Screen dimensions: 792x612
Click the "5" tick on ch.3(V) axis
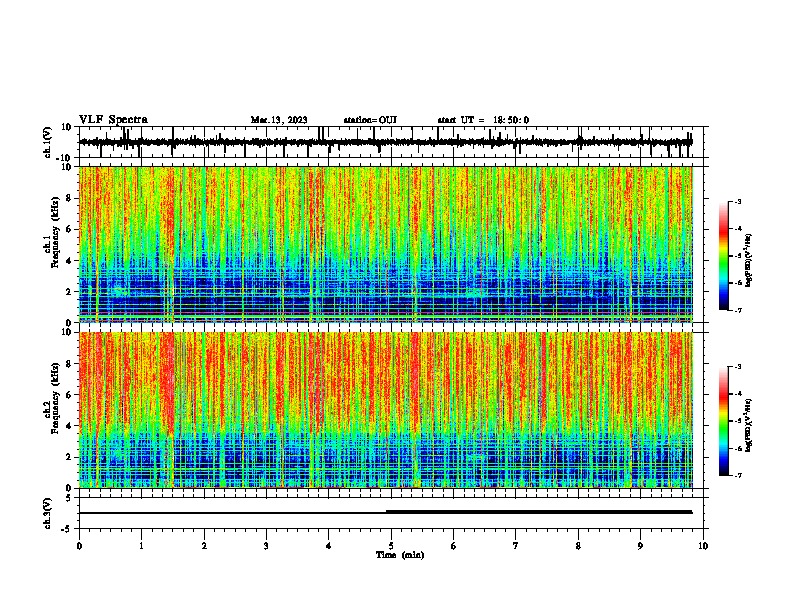tap(69, 497)
